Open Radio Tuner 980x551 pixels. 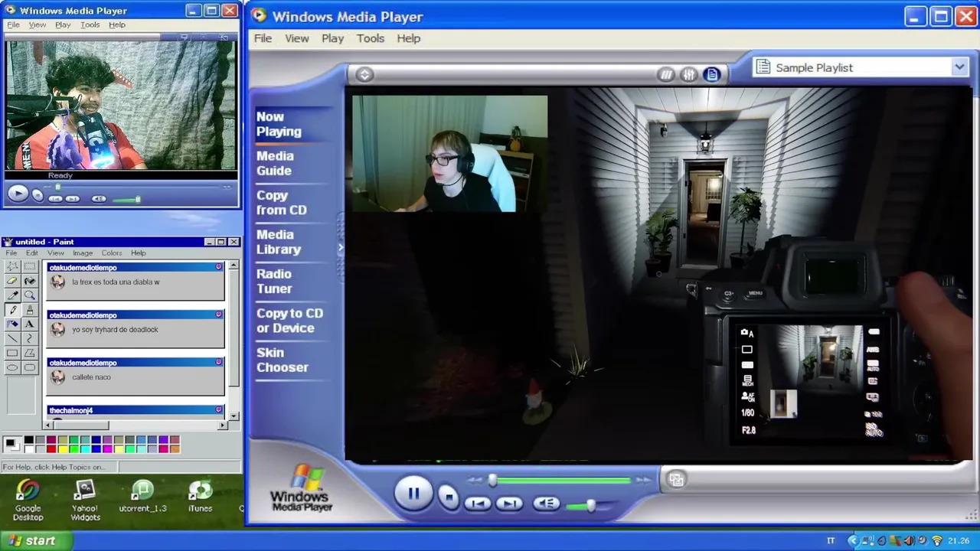[274, 281]
